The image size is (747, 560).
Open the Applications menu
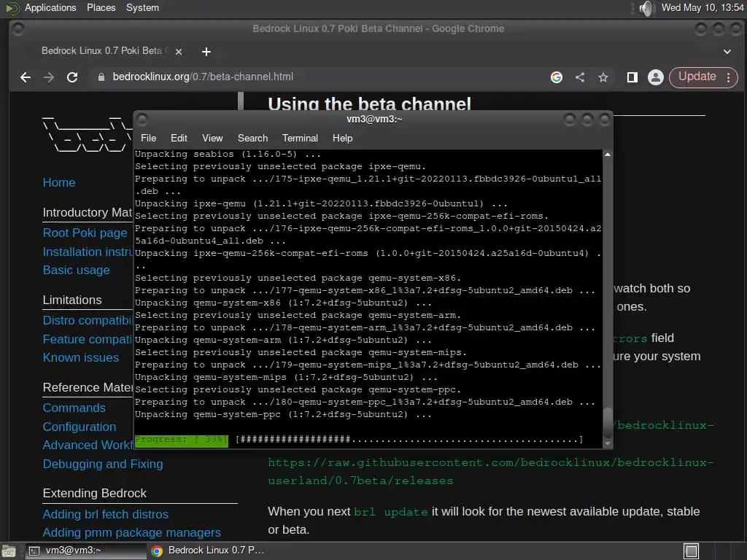50,7
